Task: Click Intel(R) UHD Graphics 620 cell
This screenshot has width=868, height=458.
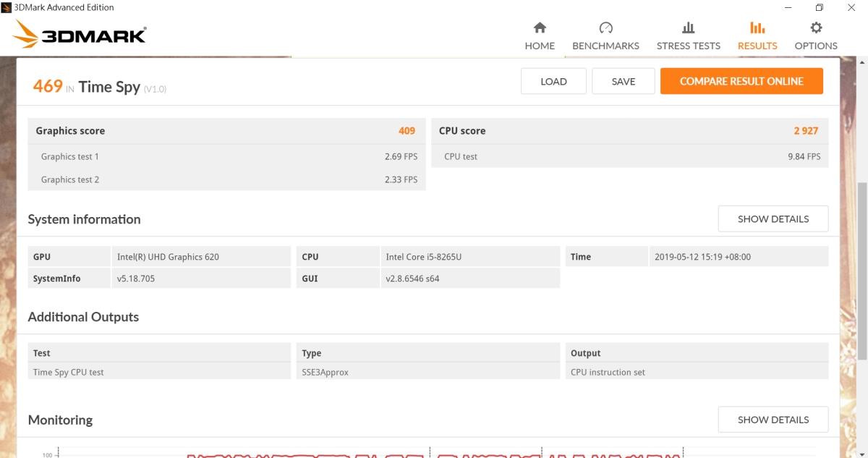Action: (201, 256)
